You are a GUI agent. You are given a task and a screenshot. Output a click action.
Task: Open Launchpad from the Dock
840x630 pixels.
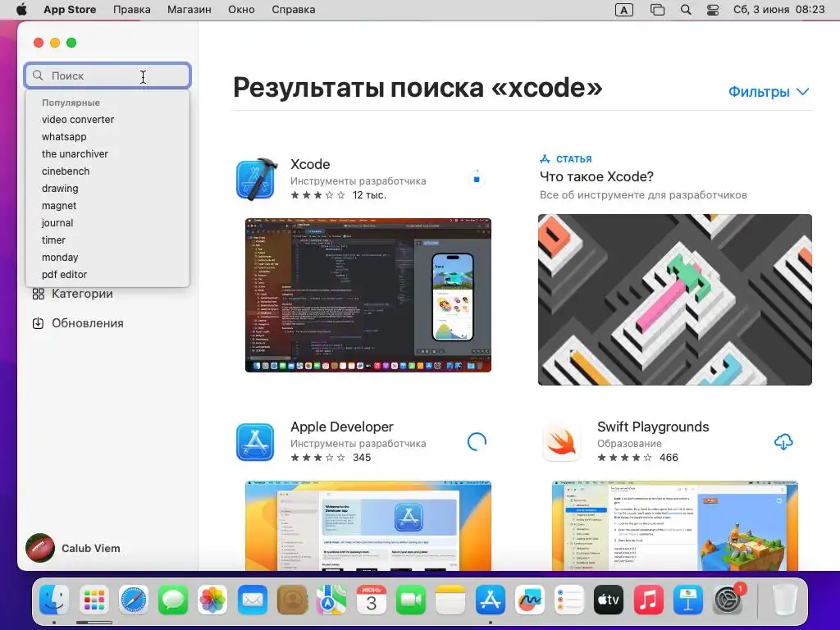(x=94, y=600)
